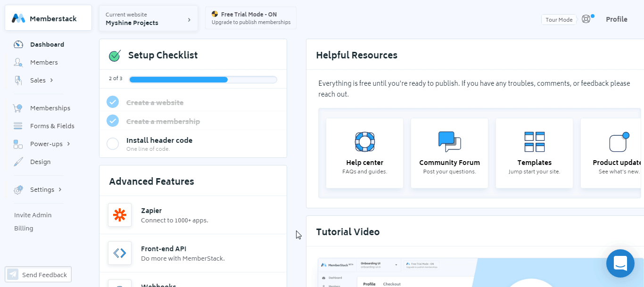The height and width of the screenshot is (287, 644).
Task: Check the Install header code circle
Action: coord(113,144)
